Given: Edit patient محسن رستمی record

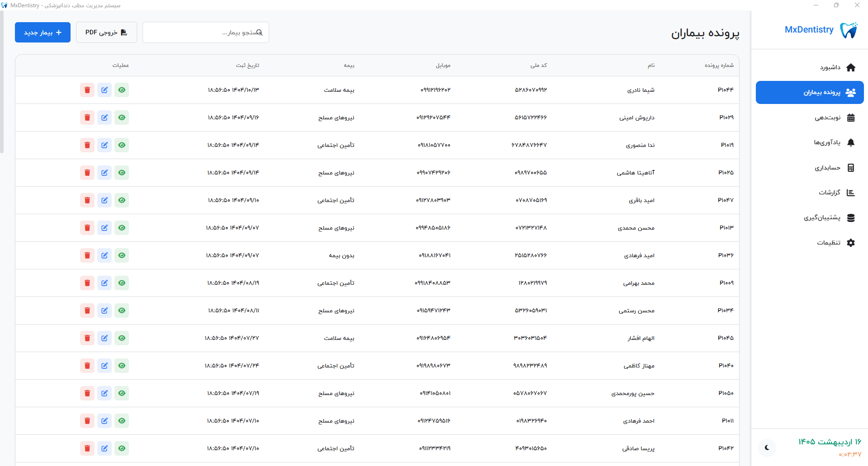Looking at the screenshot, I should 104,311.
